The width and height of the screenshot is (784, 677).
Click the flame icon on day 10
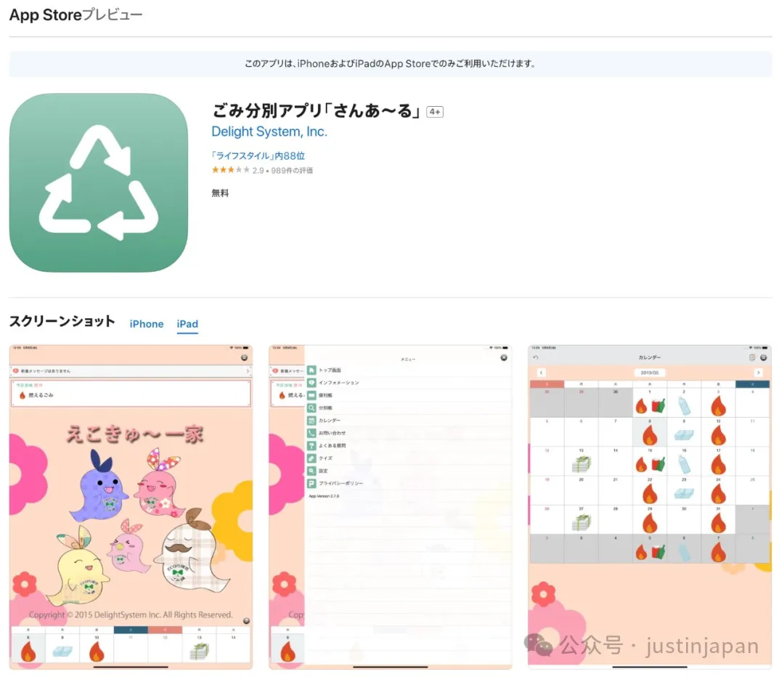pos(719,435)
